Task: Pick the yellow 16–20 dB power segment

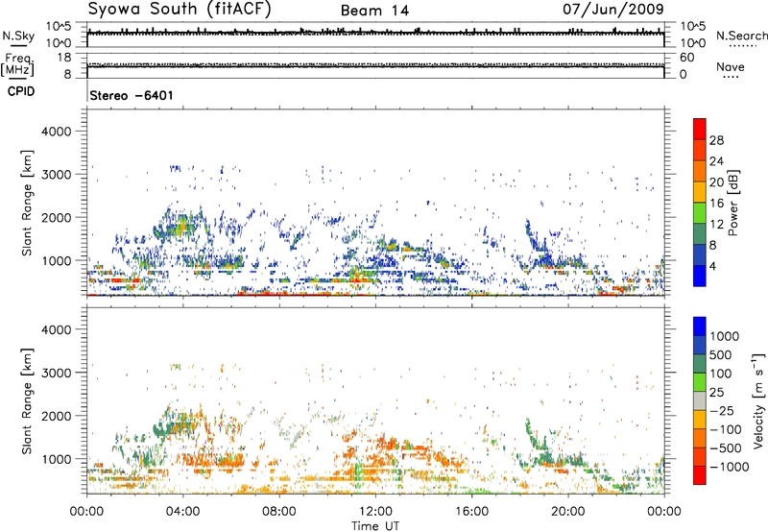Action: [x=700, y=191]
